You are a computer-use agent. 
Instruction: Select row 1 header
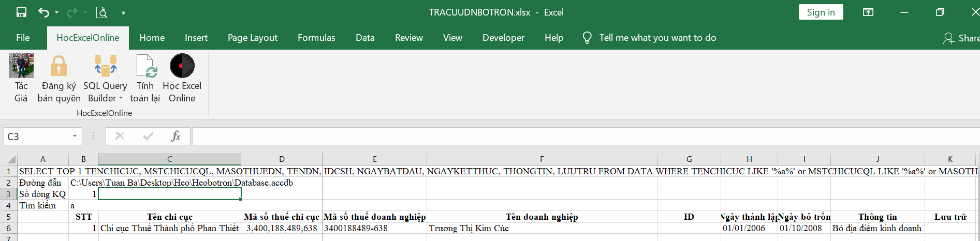coord(9,171)
